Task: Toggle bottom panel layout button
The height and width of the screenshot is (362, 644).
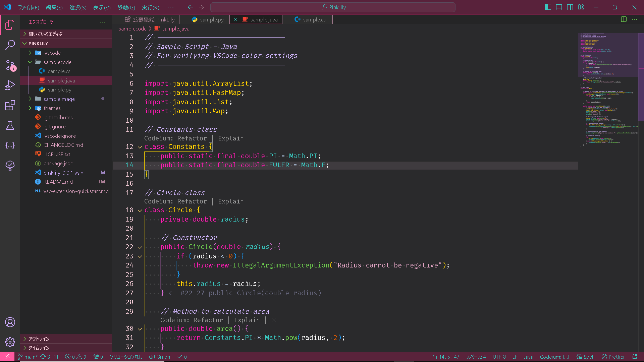Action: [559, 7]
